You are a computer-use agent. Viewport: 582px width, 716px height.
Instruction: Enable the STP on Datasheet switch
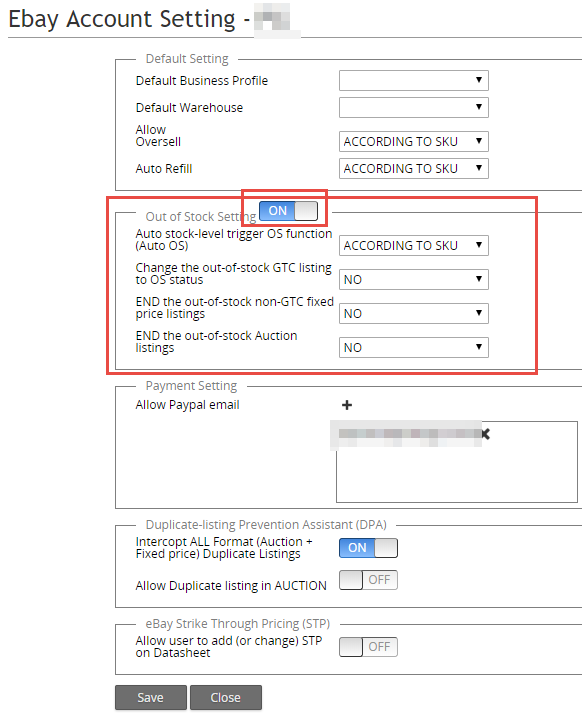368,647
